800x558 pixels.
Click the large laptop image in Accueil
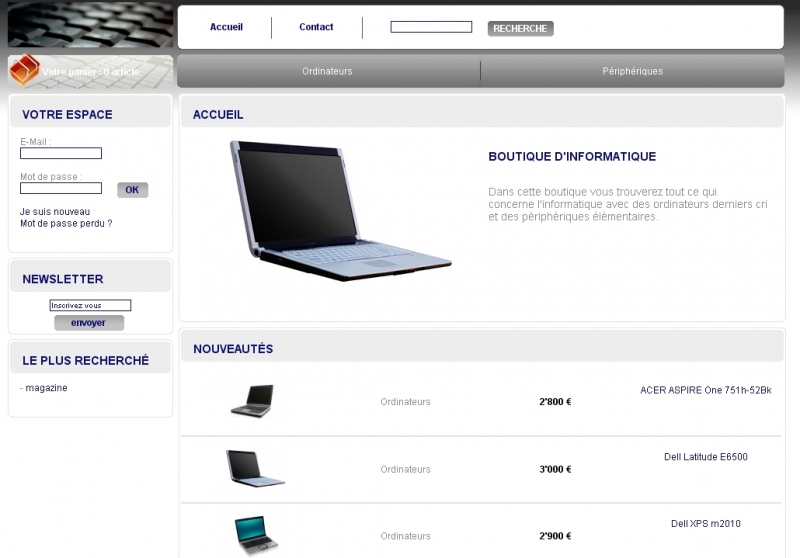click(340, 211)
